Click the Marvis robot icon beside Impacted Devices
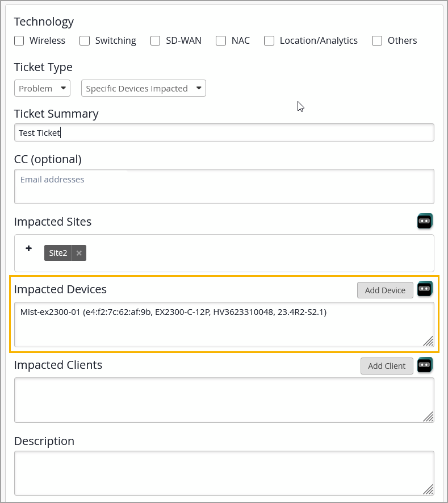The width and height of the screenshot is (448, 503). point(425,289)
